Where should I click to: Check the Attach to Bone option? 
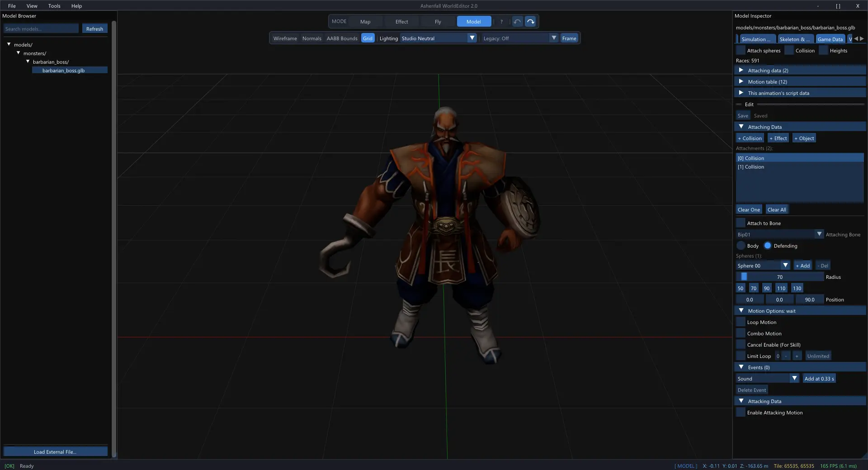pos(741,223)
